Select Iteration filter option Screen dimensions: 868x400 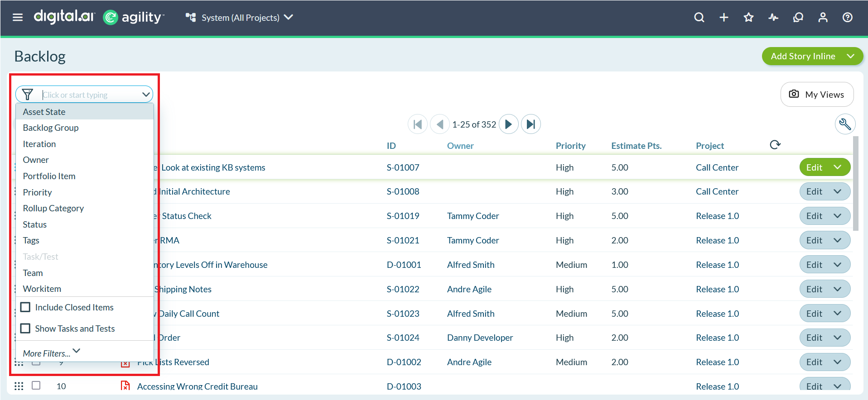pos(85,144)
